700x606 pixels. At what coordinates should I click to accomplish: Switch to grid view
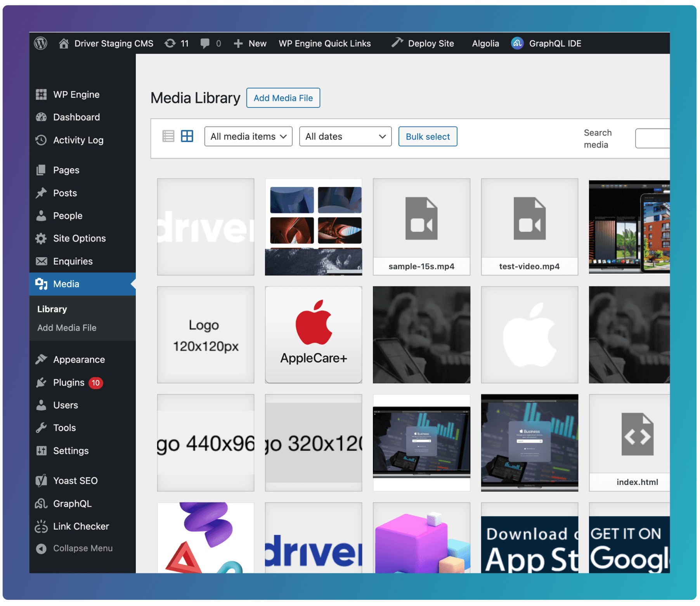tap(187, 136)
